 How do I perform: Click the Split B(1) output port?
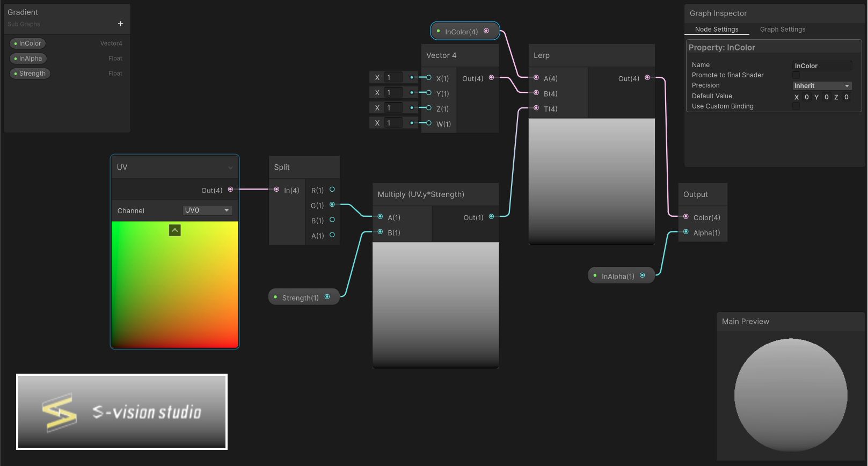332,220
